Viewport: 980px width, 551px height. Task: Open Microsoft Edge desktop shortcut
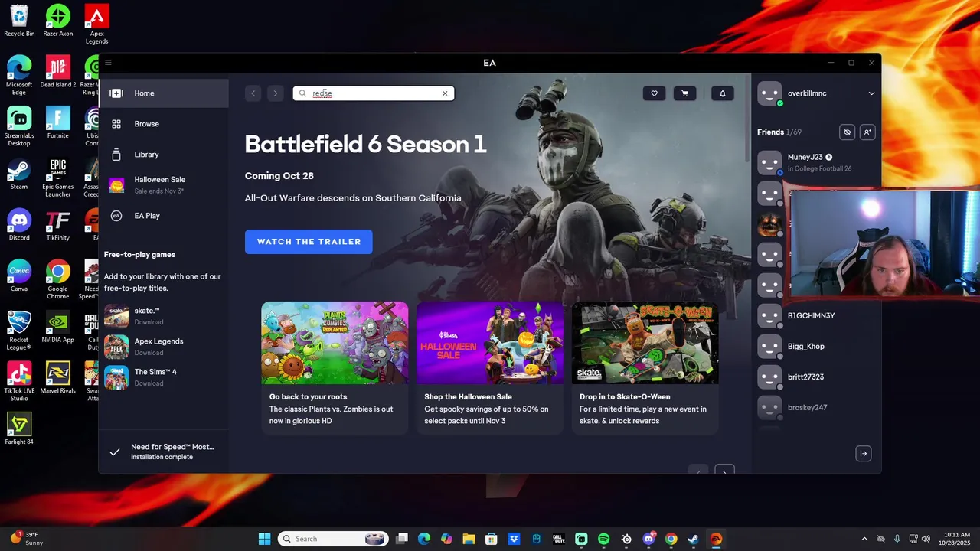coord(19,75)
